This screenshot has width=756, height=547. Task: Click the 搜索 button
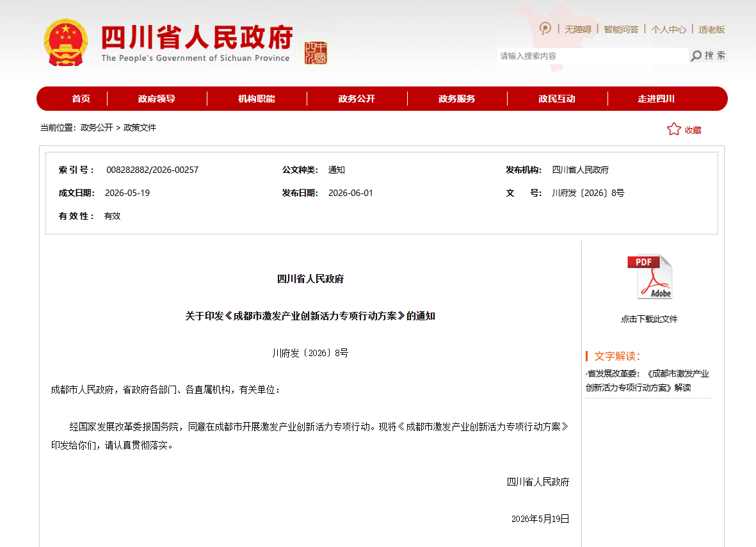(x=709, y=56)
